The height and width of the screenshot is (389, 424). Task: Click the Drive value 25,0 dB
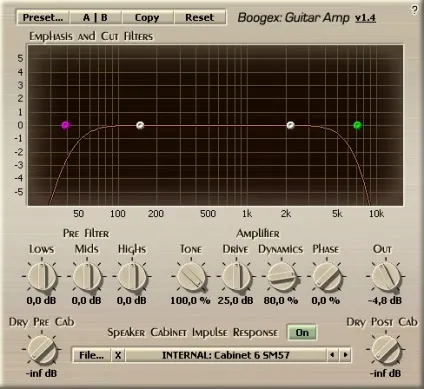236,300
